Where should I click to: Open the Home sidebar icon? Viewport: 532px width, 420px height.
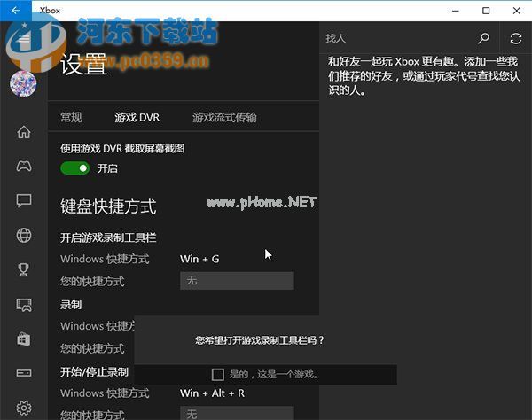click(24, 132)
